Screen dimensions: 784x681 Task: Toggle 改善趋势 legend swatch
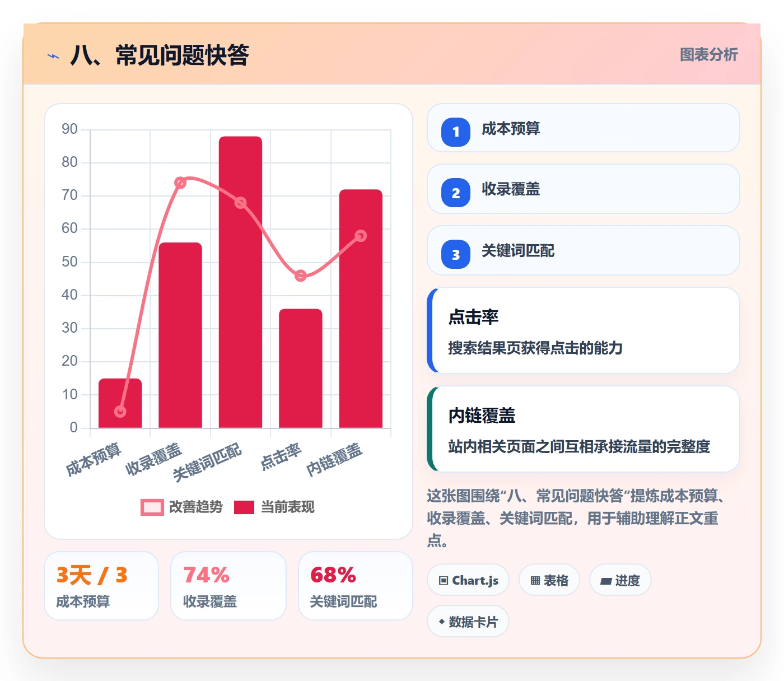[x=152, y=507]
